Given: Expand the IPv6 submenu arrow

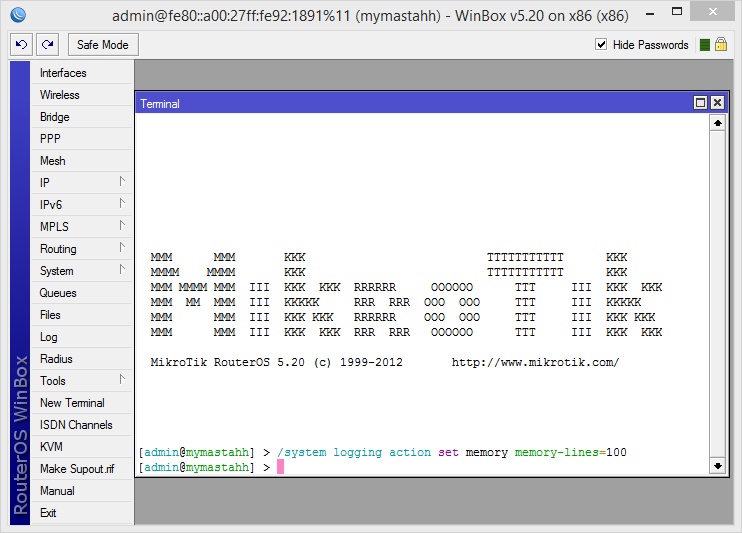Looking at the screenshot, I should [x=122, y=203].
